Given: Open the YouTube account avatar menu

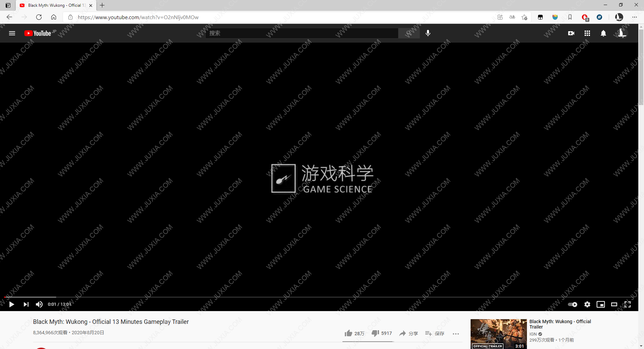Looking at the screenshot, I should 622,33.
